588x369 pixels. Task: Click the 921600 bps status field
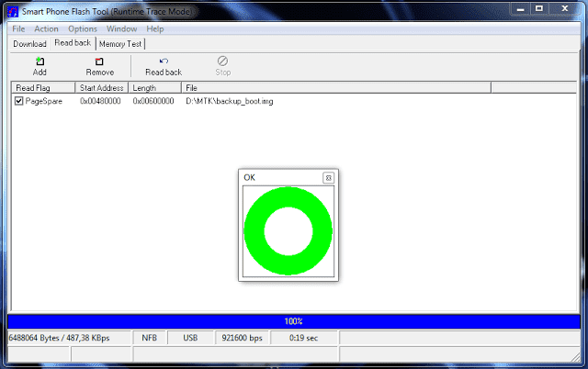coord(242,338)
